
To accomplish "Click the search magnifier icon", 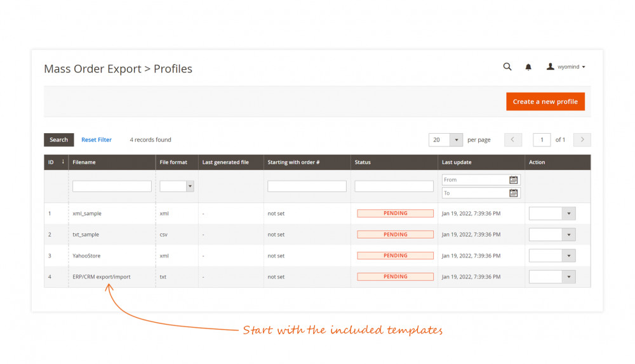I will coord(507,67).
